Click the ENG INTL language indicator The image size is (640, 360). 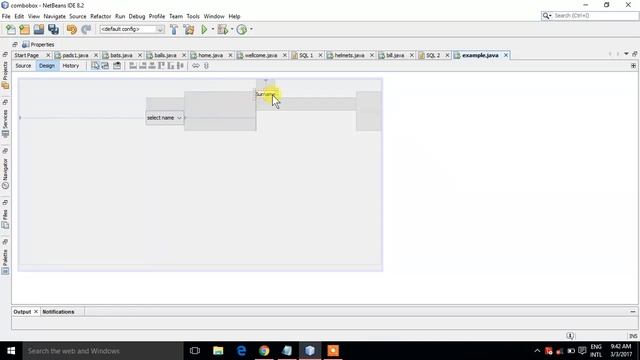[x=596, y=351]
